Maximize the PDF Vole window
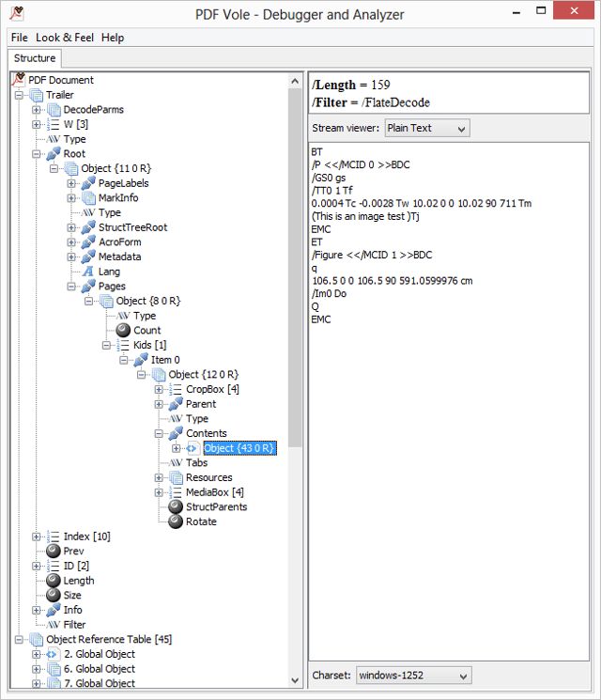601x700 pixels. 541,10
